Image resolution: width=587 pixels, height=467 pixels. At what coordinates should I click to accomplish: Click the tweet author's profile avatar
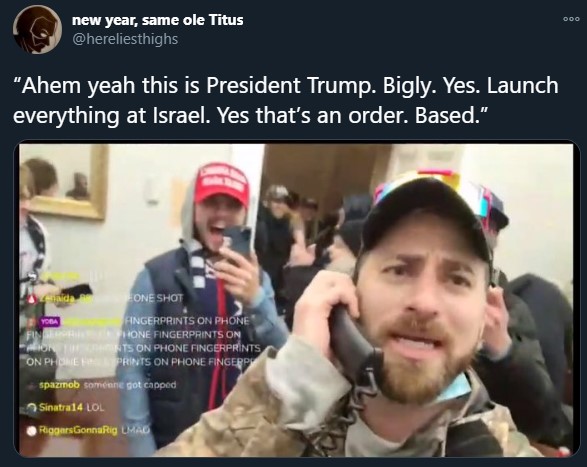pos(37,30)
